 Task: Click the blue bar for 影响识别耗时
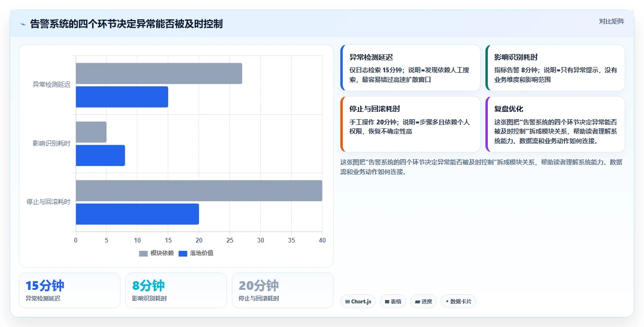100,155
